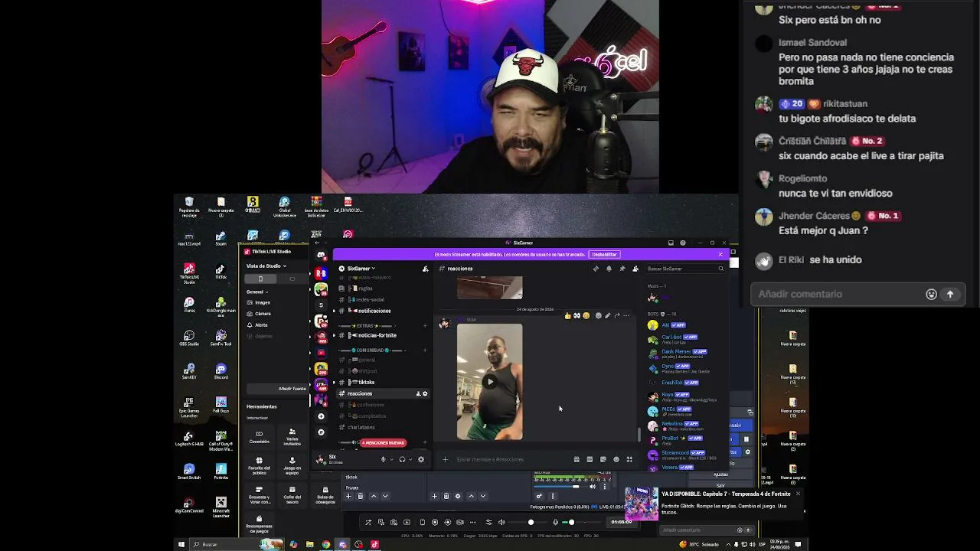Viewport: 980px width, 551px height.
Task: Open the gift icon in Discord message bar
Action: tap(577, 459)
